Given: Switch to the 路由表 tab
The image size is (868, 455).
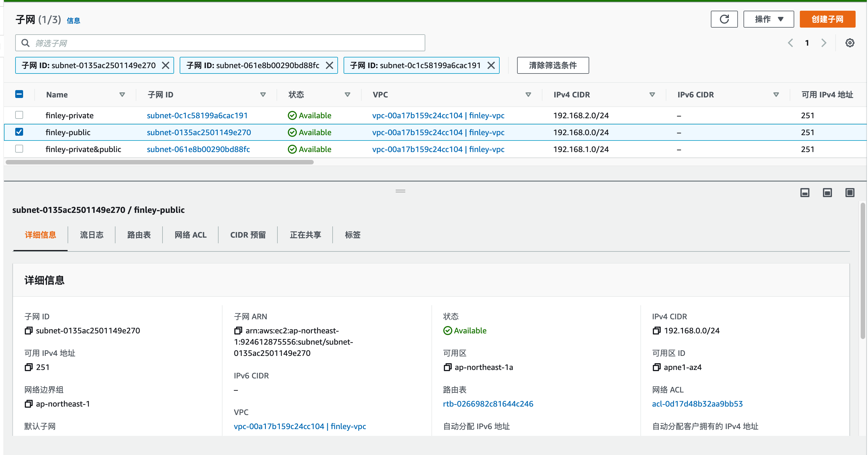Looking at the screenshot, I should 139,235.
